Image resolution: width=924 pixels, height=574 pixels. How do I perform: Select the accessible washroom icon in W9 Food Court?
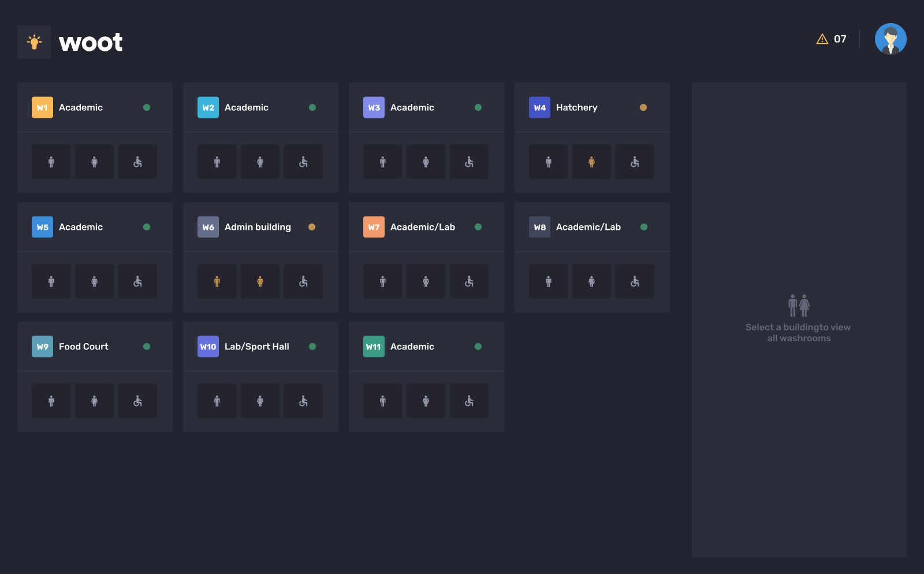pos(137,401)
